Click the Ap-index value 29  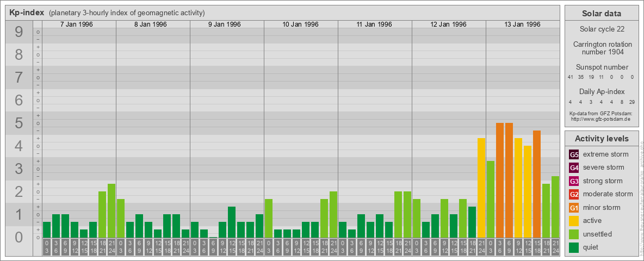point(632,102)
